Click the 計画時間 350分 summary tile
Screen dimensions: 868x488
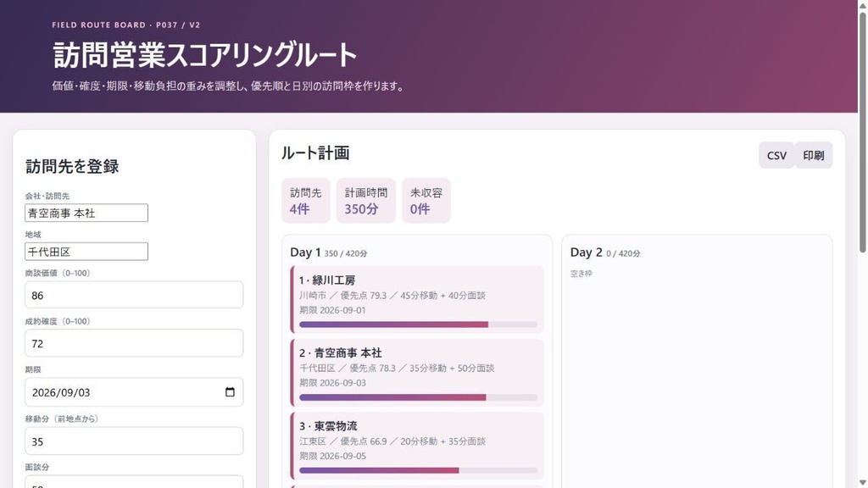pos(366,201)
